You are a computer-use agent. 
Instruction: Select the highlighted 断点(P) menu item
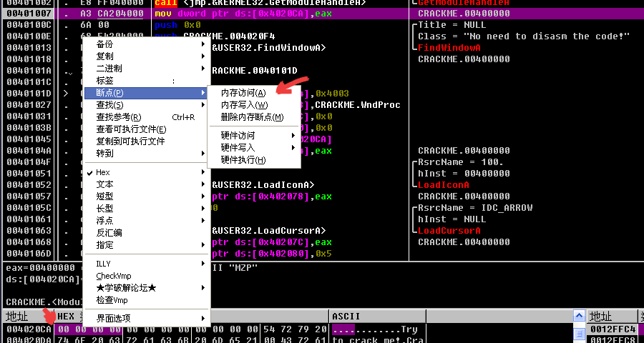[147, 93]
